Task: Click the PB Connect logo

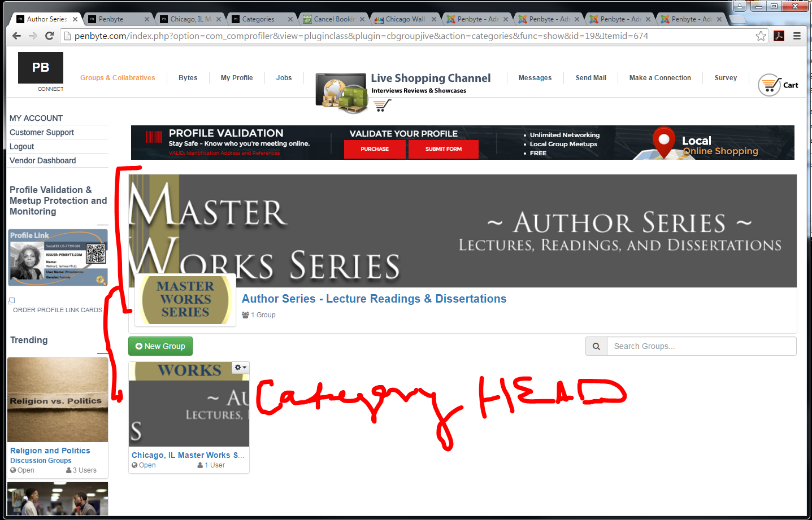Action: [41, 72]
